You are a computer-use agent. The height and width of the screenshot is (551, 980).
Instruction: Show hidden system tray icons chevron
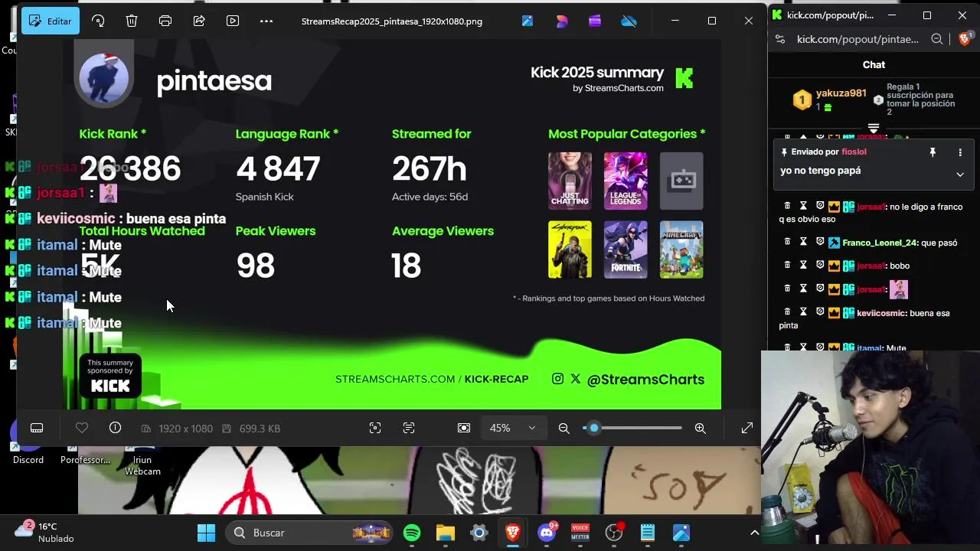pos(754,533)
